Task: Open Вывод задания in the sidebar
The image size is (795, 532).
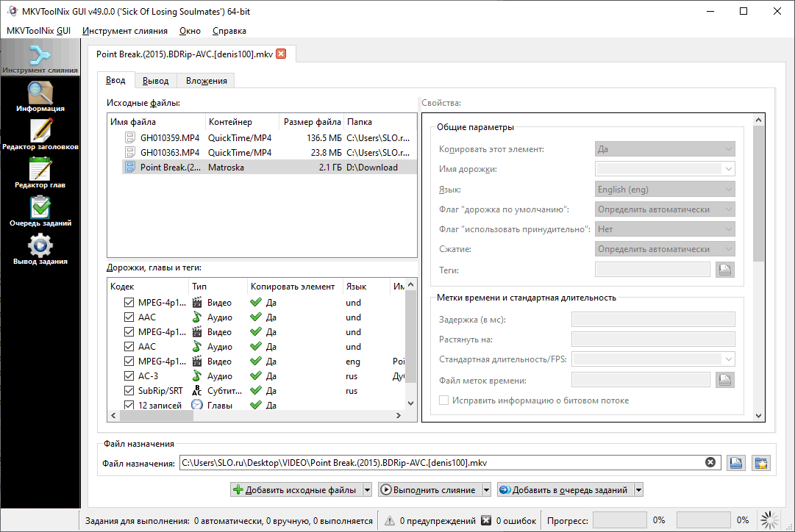Action: coord(40,249)
